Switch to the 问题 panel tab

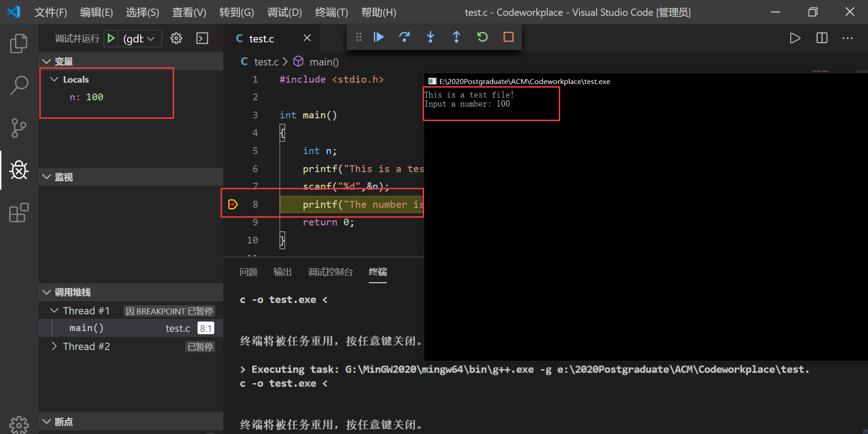pyautogui.click(x=249, y=272)
